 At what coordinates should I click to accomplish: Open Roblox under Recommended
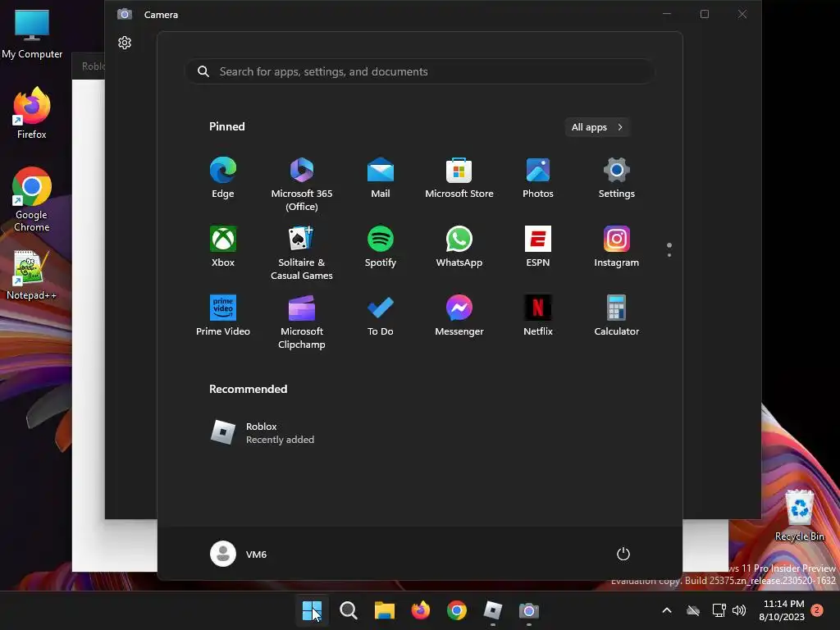coord(262,433)
